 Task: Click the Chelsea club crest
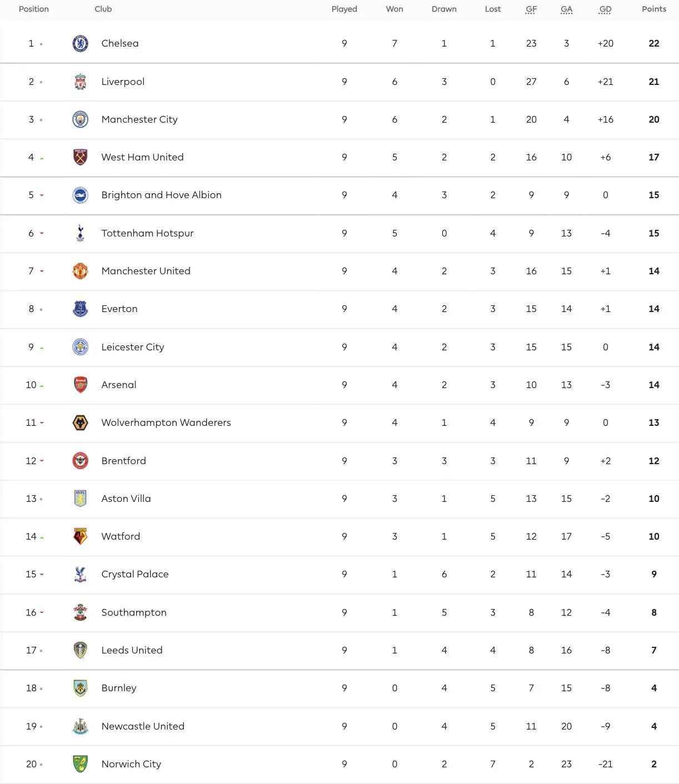pyautogui.click(x=81, y=43)
